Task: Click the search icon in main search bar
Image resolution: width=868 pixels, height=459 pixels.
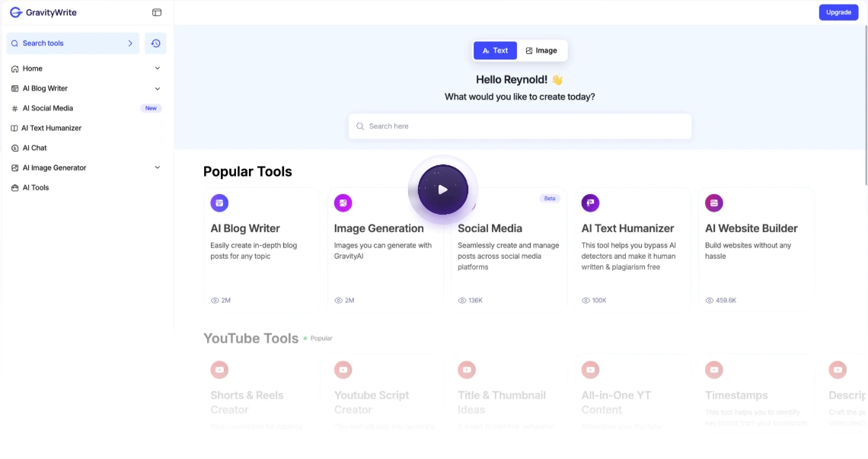Action: [360, 126]
